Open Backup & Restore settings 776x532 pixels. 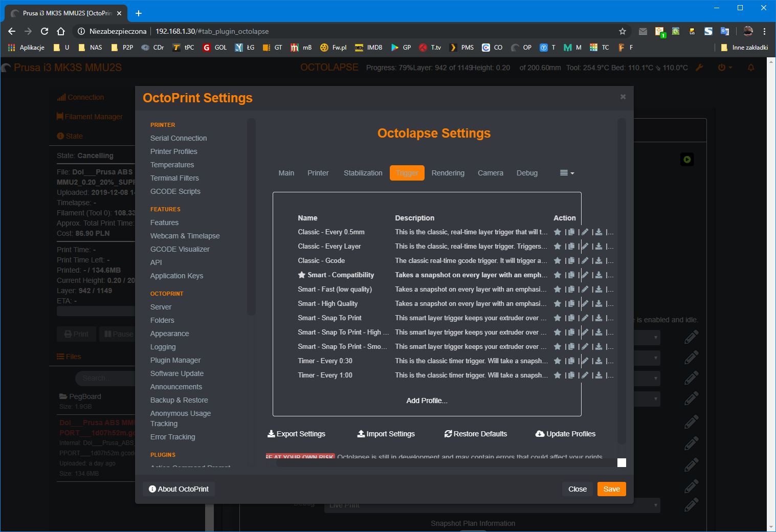click(179, 400)
